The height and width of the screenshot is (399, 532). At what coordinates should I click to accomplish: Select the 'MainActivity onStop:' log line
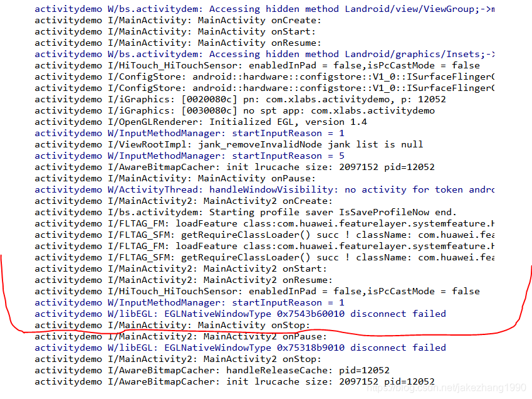click(x=172, y=326)
